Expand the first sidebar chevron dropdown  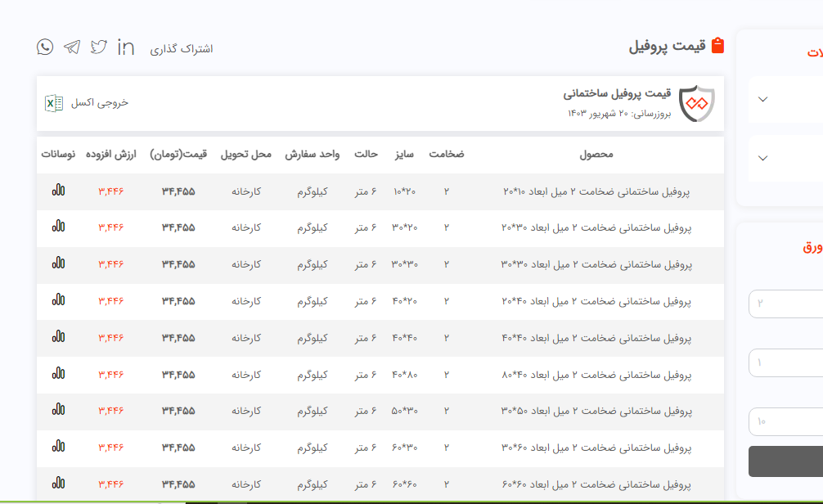click(762, 100)
